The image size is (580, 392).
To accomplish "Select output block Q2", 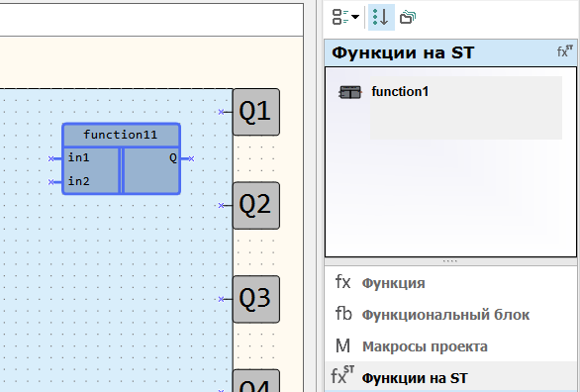I will point(256,205).
